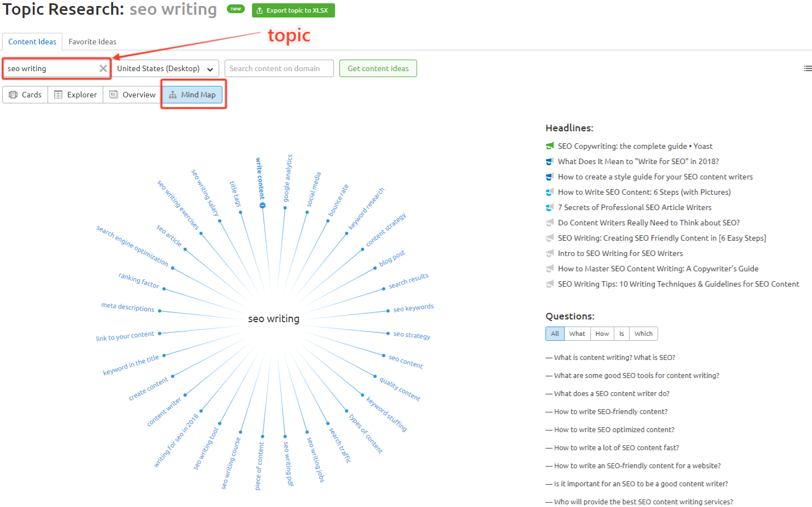Click the list view icon at top right
812x507 pixels.
[x=808, y=68]
